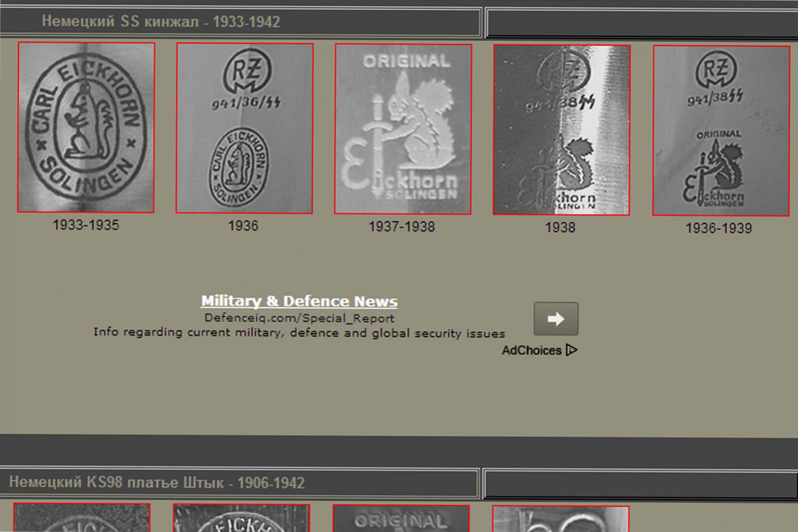Viewport: 798px width, 532px height.
Task: Click the 1937-1938 caption
Action: pos(402,227)
